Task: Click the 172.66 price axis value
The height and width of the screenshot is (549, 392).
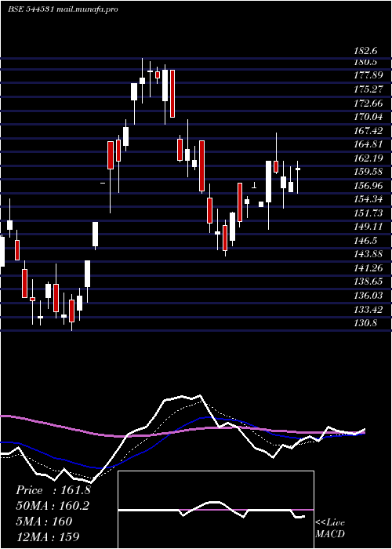Action: 368,103
